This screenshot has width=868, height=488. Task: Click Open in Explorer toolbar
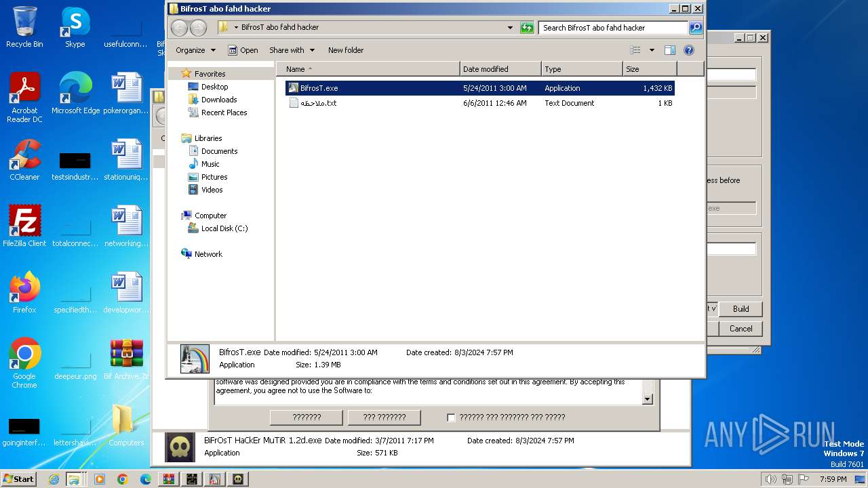pos(243,50)
